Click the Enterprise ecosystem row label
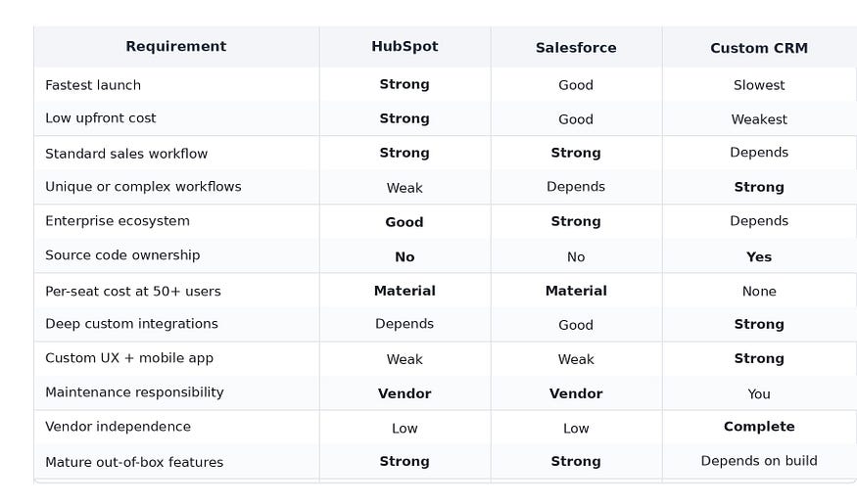The width and height of the screenshot is (857, 504). point(118,221)
